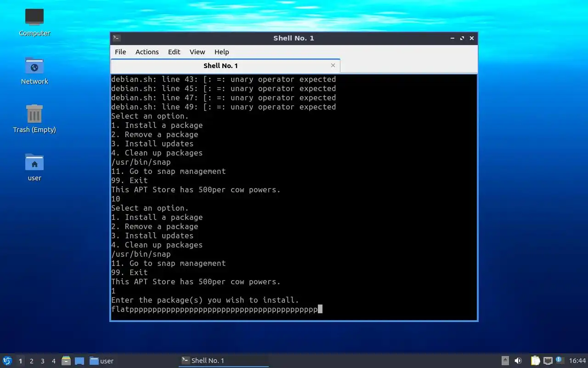
Task: Open the volume control speaker icon
Action: pos(518,361)
